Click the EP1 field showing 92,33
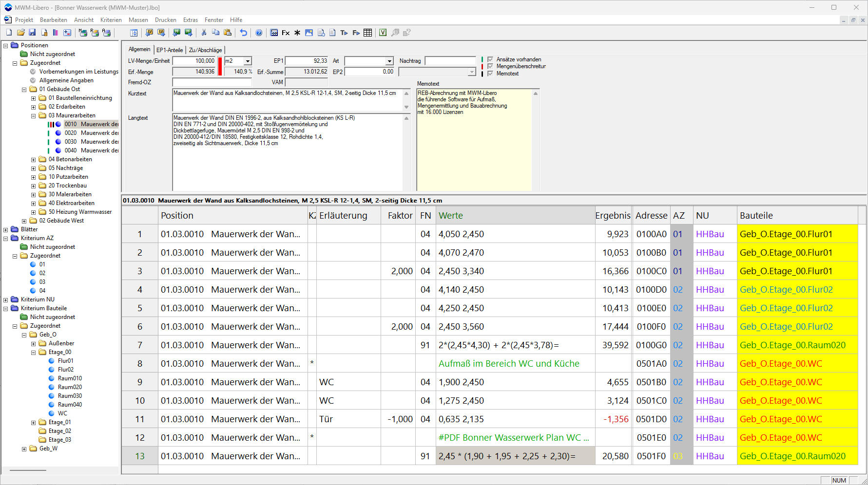The image size is (868, 485). (307, 61)
